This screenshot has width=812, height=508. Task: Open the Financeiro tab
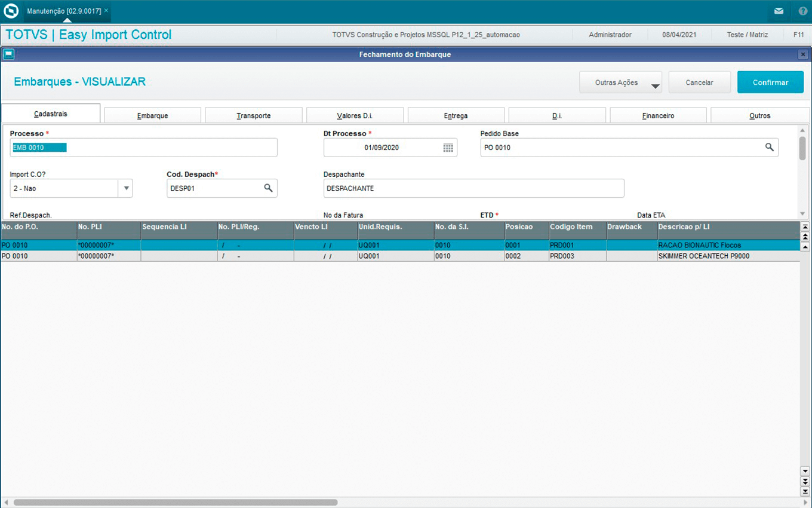(658, 115)
